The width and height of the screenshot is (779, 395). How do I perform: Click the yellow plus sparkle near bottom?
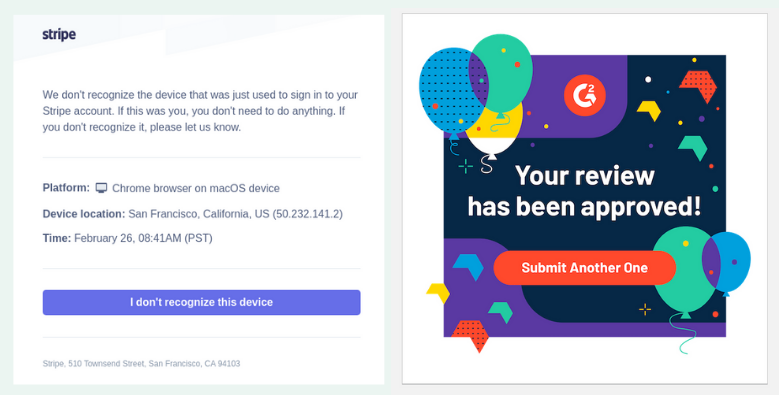tap(645, 310)
